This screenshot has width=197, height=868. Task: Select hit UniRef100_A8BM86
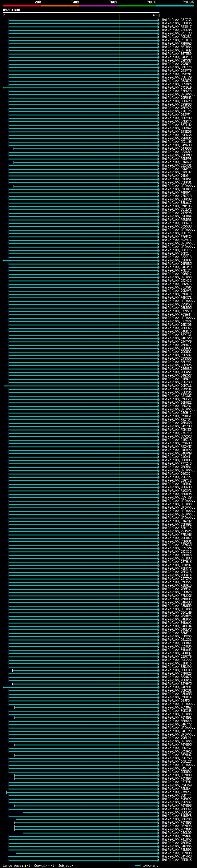tap(177, 460)
